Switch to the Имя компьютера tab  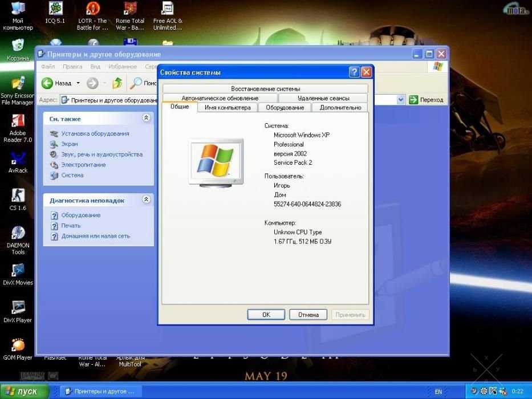pos(228,108)
